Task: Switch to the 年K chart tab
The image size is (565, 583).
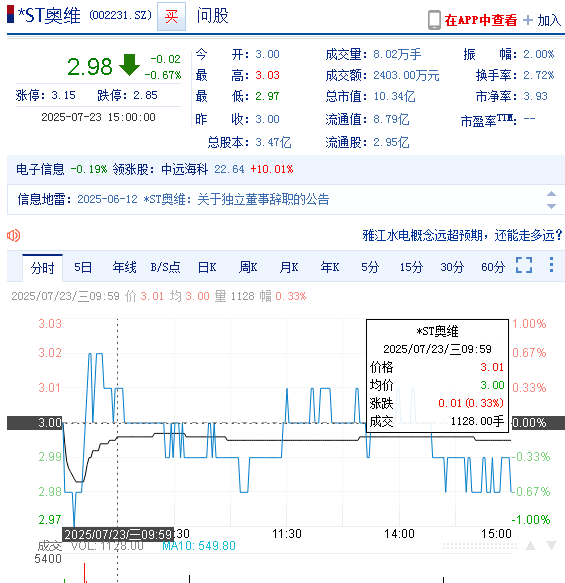Action: click(x=330, y=267)
